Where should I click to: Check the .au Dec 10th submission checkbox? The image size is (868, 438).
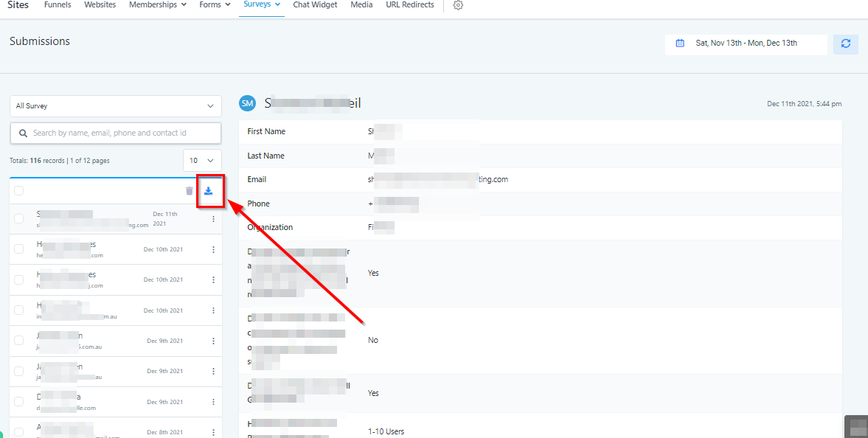(x=19, y=310)
